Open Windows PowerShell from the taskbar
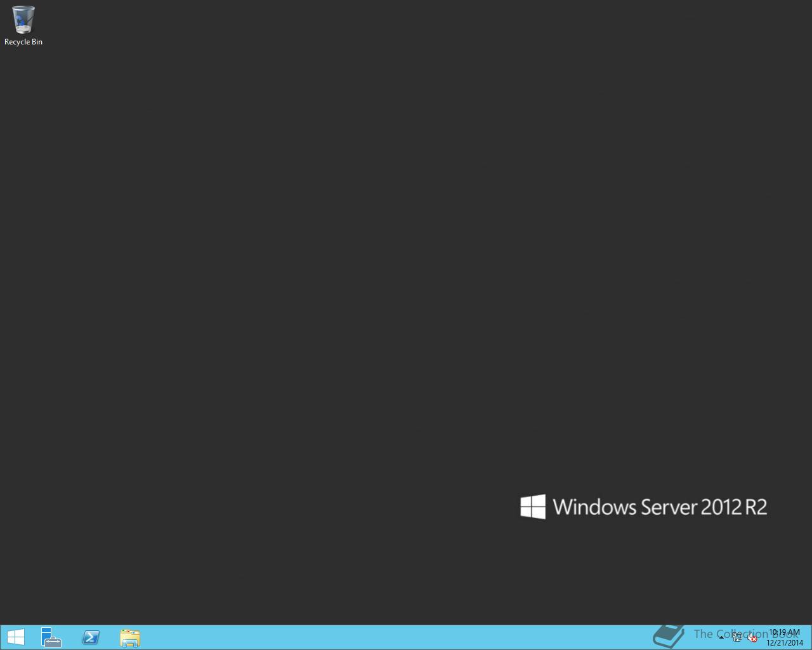The image size is (812, 650). coord(91,637)
